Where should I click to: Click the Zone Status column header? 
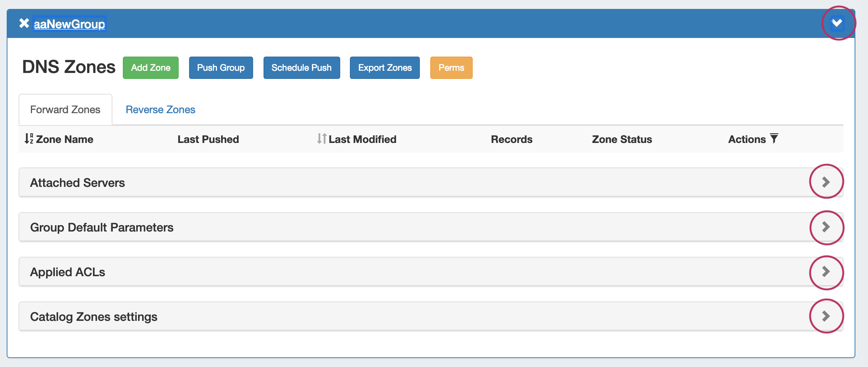[622, 140]
